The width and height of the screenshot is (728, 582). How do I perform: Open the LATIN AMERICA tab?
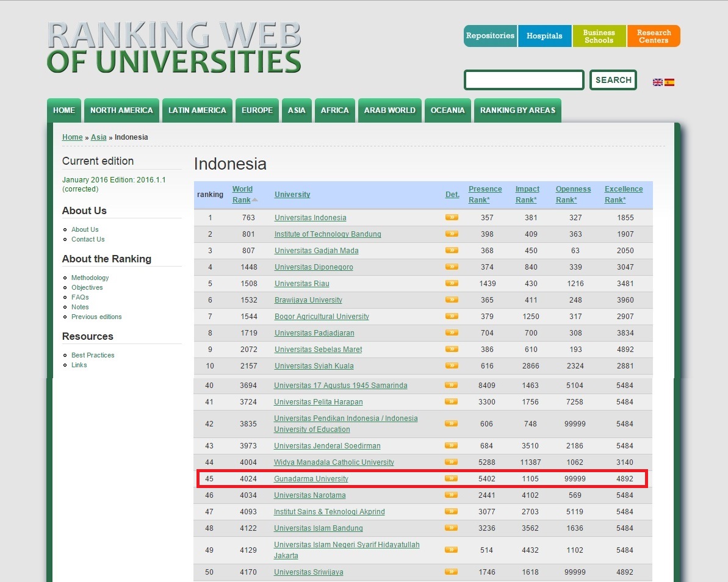tap(197, 110)
